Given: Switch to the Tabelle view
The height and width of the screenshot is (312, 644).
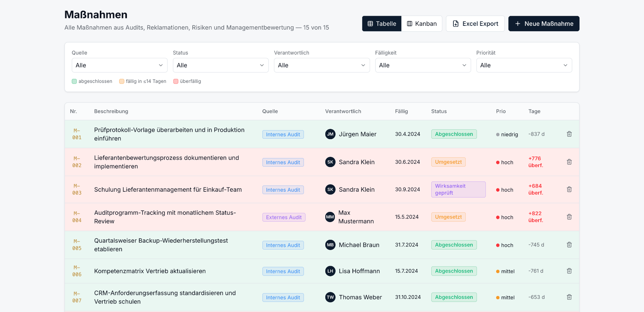Looking at the screenshot, I should tap(382, 24).
